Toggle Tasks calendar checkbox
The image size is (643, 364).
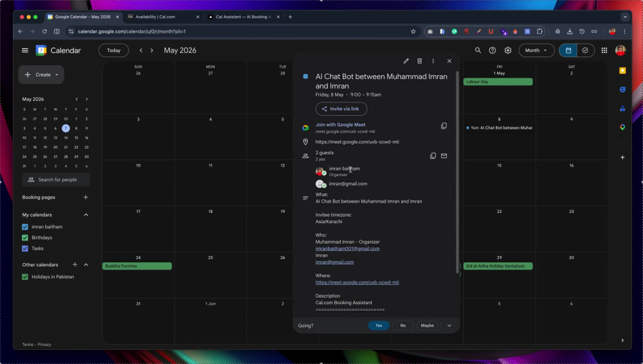(25, 248)
